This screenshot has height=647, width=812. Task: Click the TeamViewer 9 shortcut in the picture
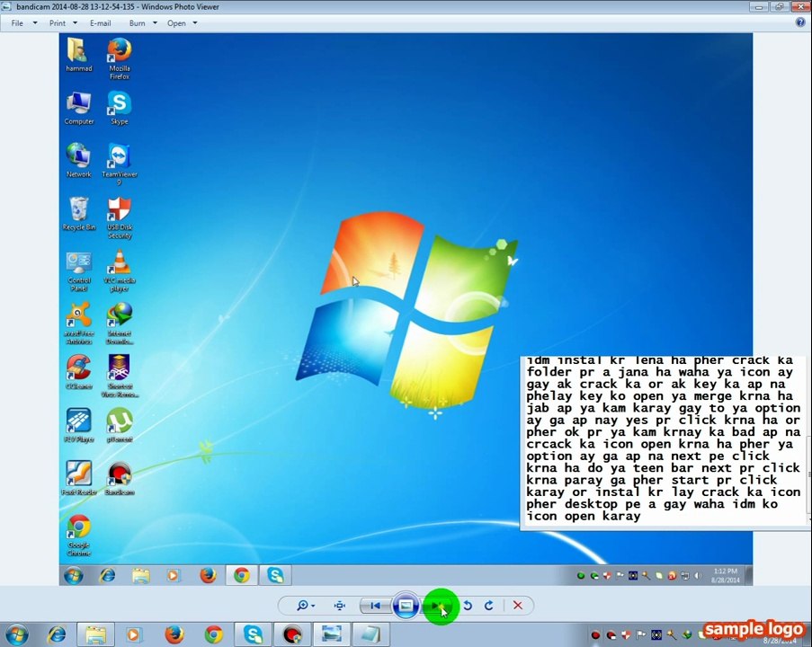coord(119,164)
